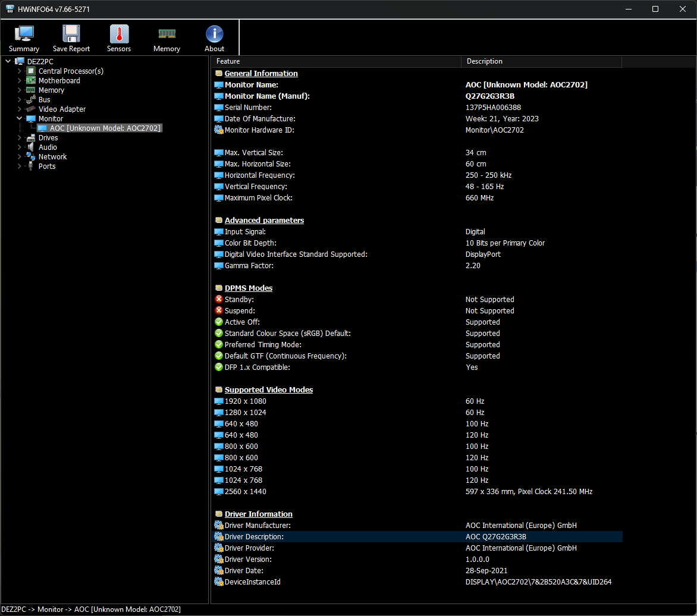Click the Memory tree node icon
The width and height of the screenshot is (697, 616).
pyautogui.click(x=31, y=90)
